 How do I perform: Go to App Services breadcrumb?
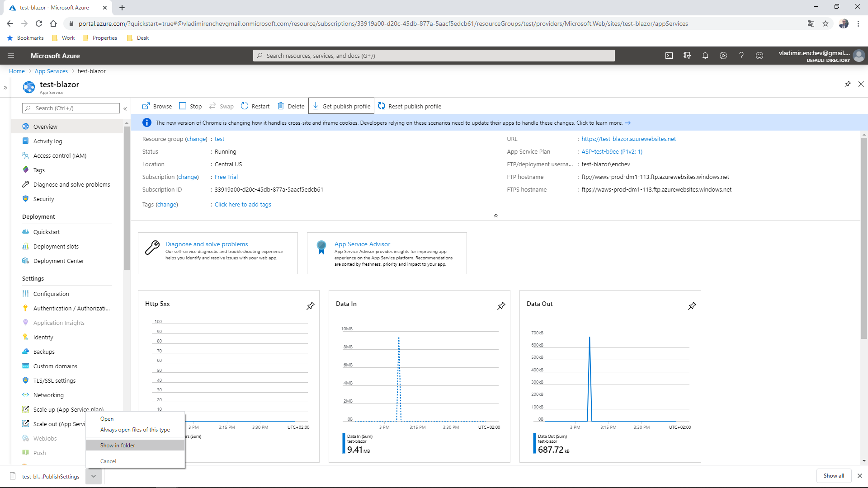(51, 71)
